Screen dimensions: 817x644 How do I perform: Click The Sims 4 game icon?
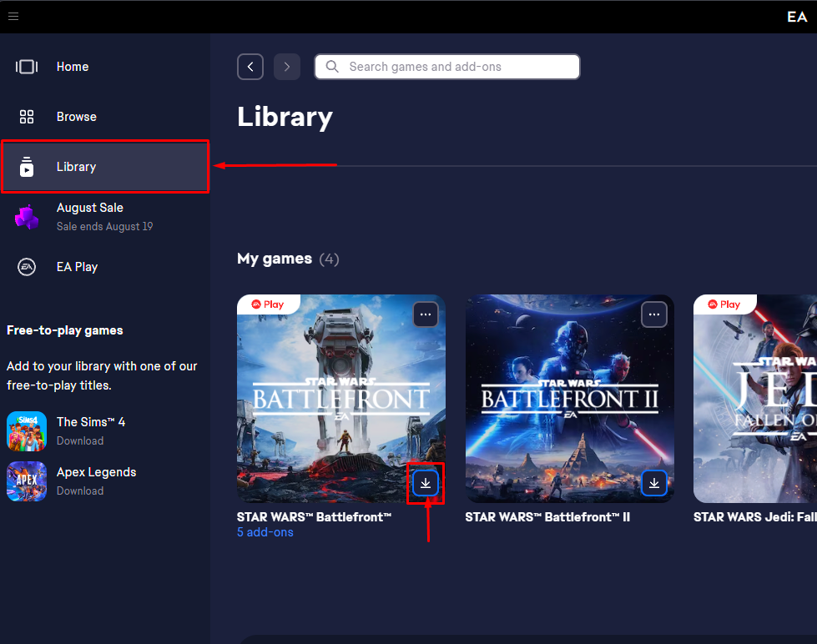[27, 431]
